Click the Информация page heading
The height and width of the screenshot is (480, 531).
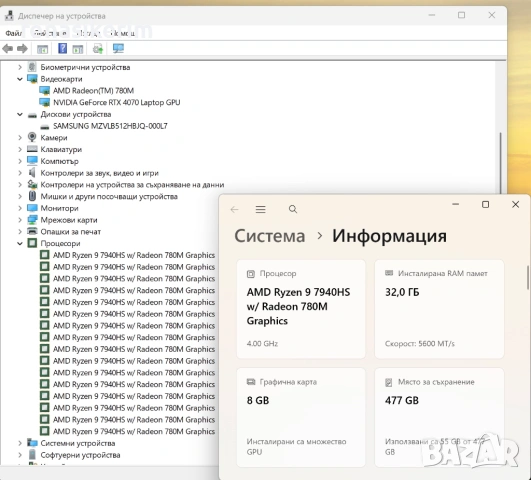389,236
